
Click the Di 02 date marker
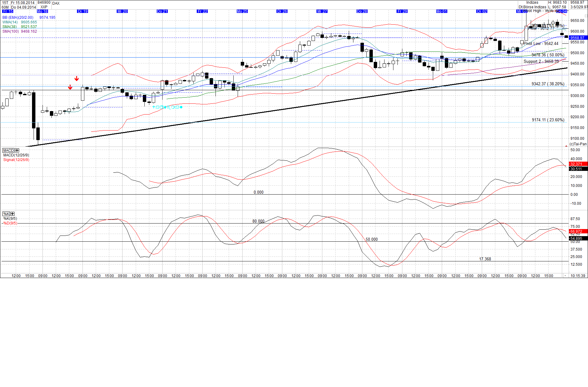[482, 11]
